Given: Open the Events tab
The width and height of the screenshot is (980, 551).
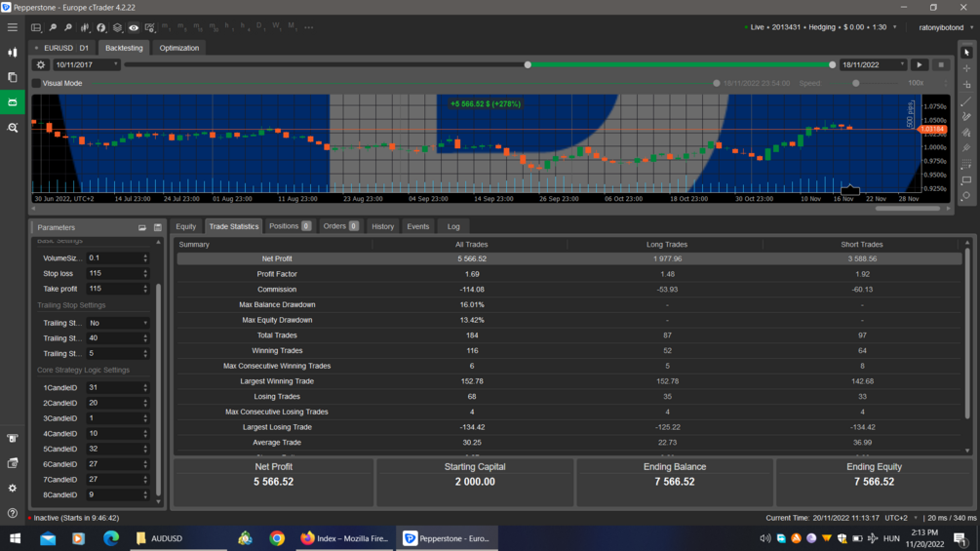Looking at the screenshot, I should pos(417,227).
